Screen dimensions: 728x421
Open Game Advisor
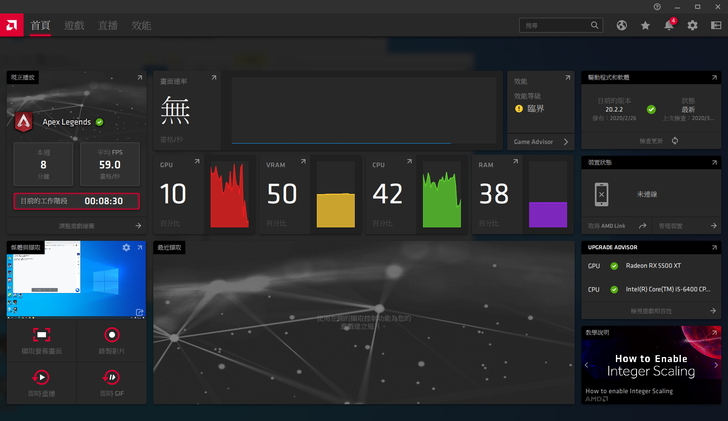[541, 142]
